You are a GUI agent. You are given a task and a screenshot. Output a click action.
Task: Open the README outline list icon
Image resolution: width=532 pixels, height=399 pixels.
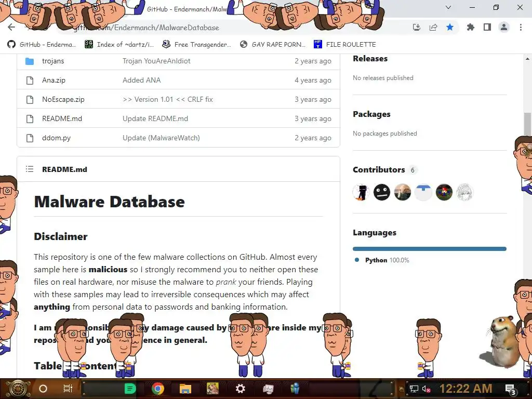coord(30,169)
